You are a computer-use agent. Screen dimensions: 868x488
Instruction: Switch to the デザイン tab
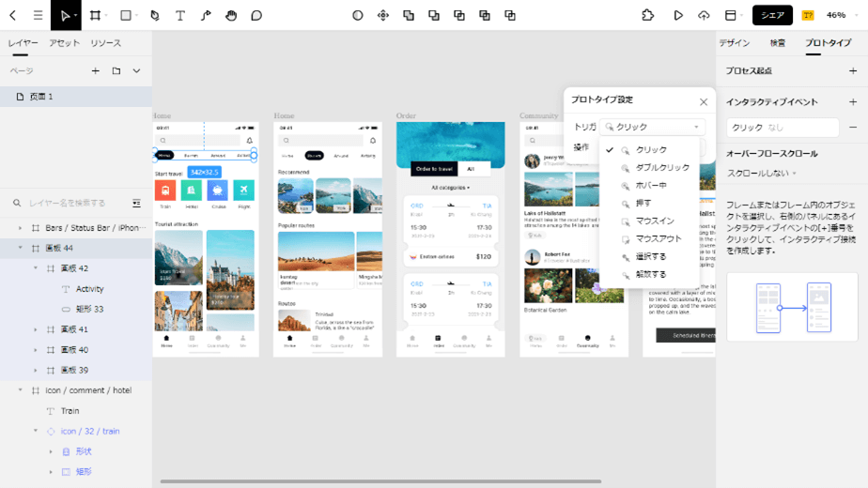(x=735, y=43)
